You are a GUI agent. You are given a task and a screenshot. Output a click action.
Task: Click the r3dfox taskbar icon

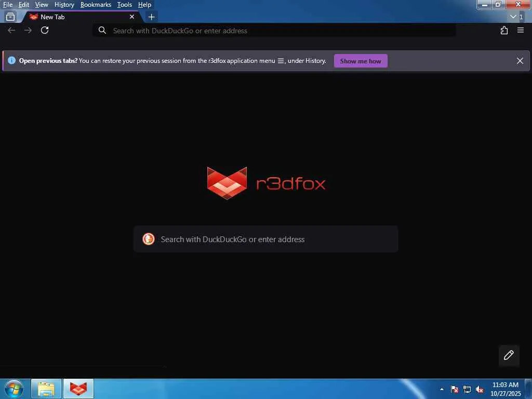coord(78,389)
